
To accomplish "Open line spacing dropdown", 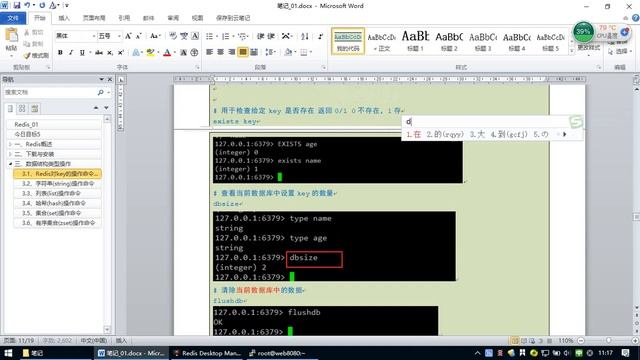I will [x=270, y=52].
